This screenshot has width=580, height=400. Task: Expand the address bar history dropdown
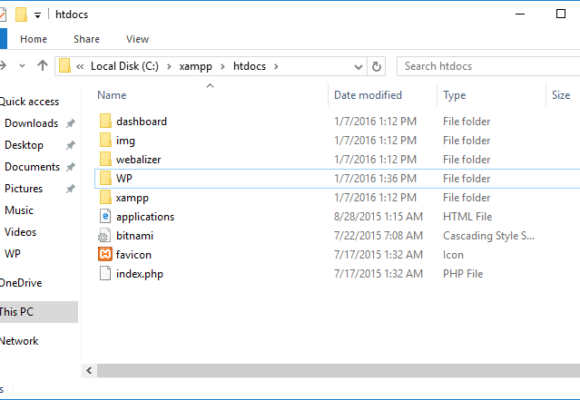pyautogui.click(x=358, y=67)
